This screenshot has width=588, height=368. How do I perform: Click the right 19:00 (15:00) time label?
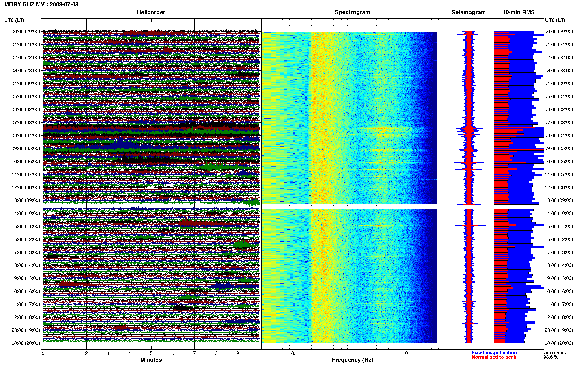559,278
